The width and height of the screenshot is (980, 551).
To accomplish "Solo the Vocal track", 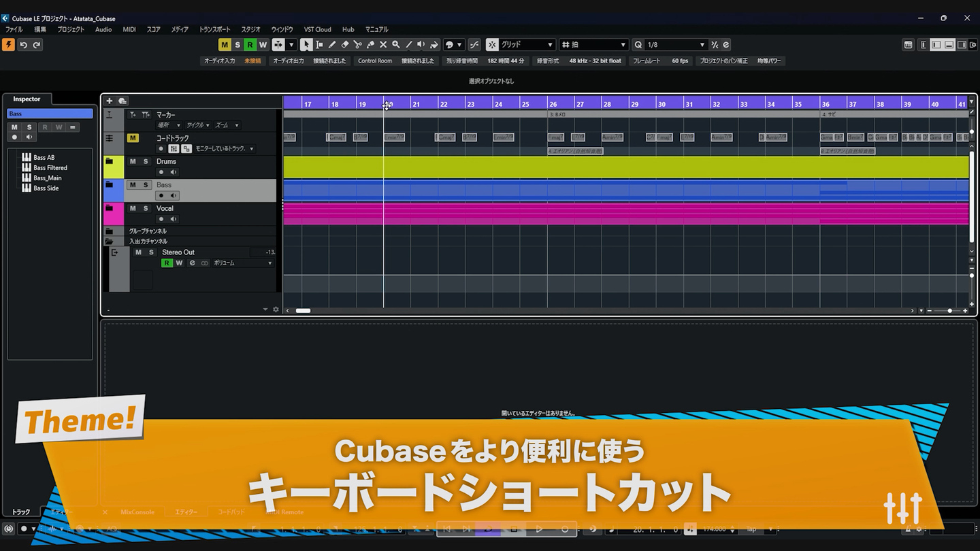I will coord(145,208).
